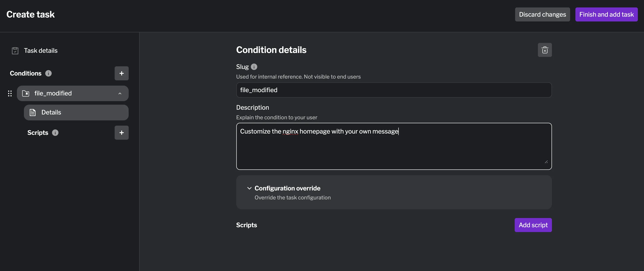Viewport: 644px width, 271px height.
Task: Click the Slug info icon
Action: click(x=254, y=67)
